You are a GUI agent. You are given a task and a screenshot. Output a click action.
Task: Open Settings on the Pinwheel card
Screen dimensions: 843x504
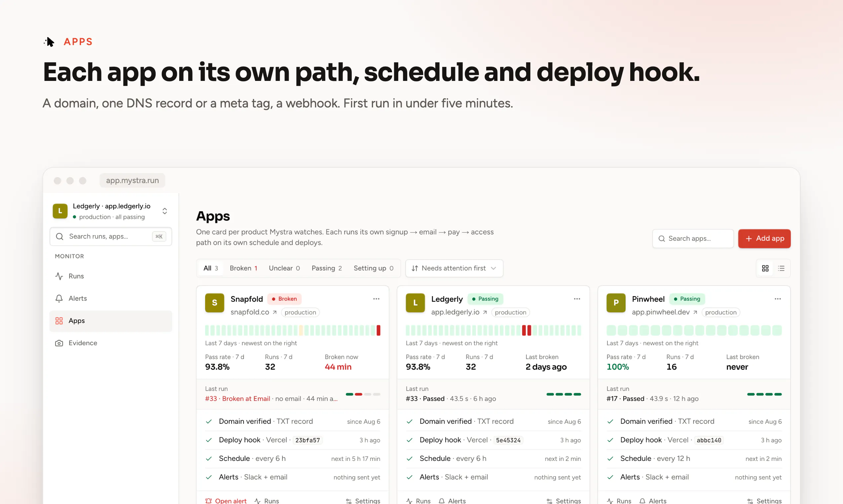click(764, 501)
